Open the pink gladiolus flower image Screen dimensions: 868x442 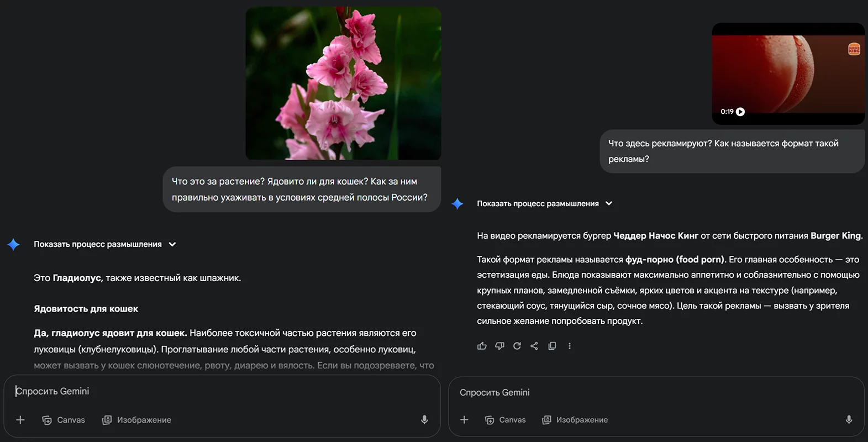pos(343,83)
